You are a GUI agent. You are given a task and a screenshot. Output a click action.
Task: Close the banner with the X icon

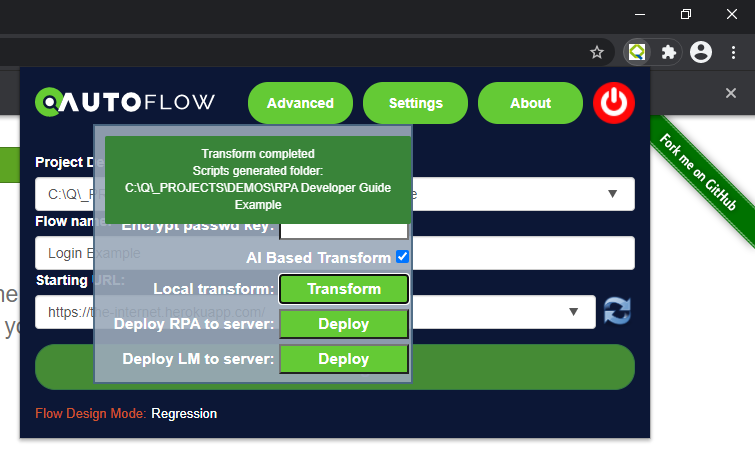[x=731, y=93]
